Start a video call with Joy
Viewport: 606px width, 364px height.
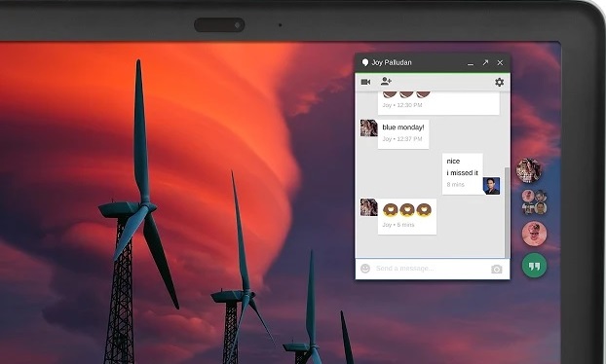pyautogui.click(x=365, y=82)
